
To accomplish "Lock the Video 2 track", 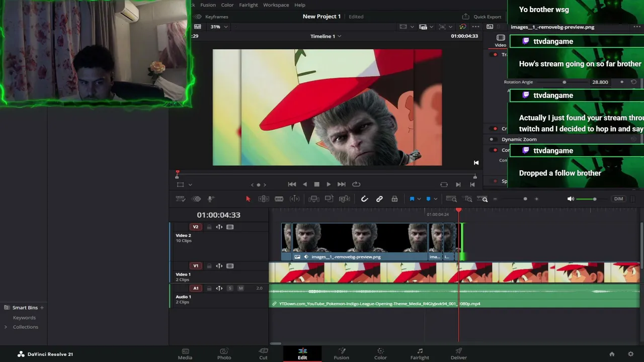I will coord(209,227).
